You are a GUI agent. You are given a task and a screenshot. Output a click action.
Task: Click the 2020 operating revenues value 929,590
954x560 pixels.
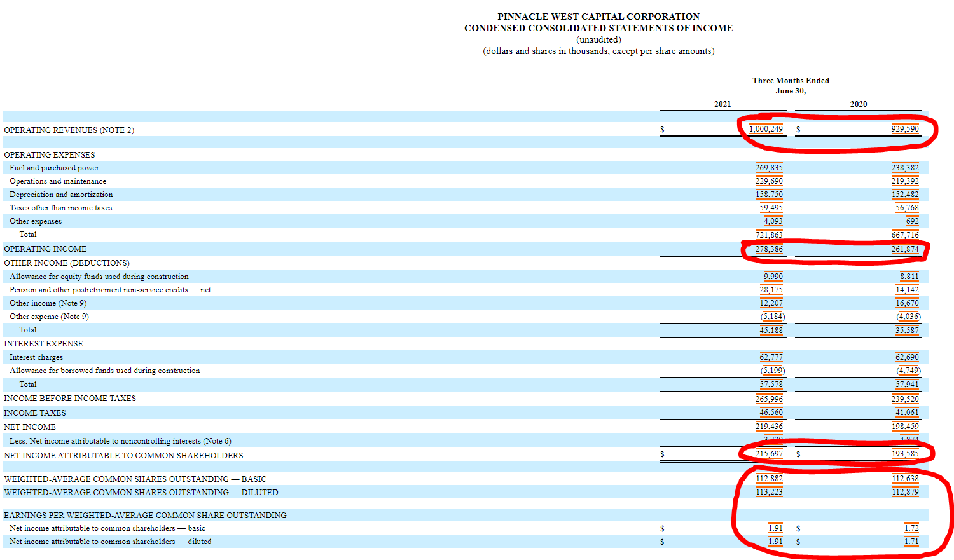(x=905, y=129)
